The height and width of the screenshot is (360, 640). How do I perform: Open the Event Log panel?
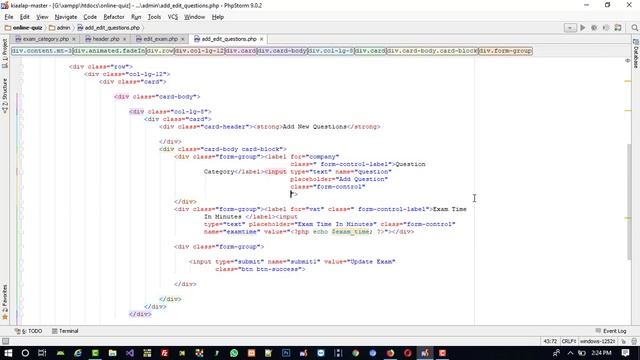(x=611, y=331)
